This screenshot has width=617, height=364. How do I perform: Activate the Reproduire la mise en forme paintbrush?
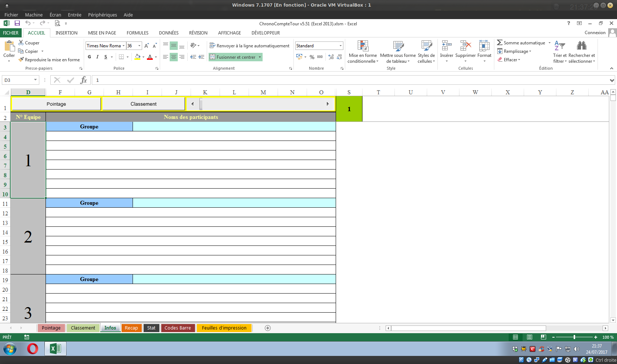tap(21, 59)
